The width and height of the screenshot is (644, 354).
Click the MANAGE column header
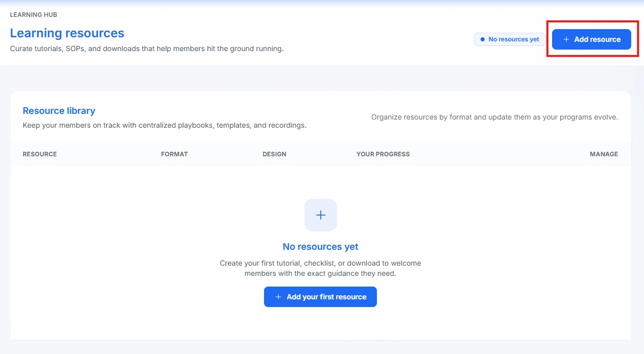click(604, 154)
